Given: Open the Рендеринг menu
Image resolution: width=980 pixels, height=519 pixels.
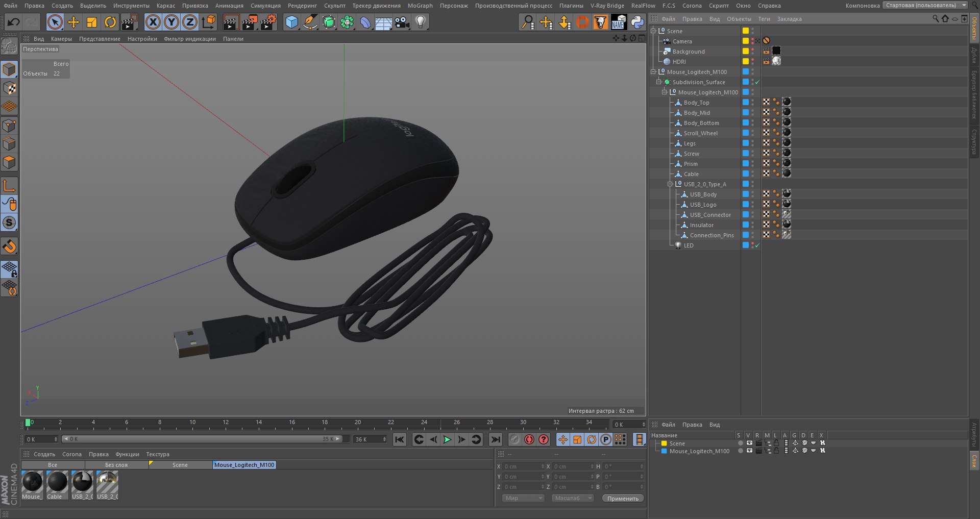Looking at the screenshot, I should (302, 6).
